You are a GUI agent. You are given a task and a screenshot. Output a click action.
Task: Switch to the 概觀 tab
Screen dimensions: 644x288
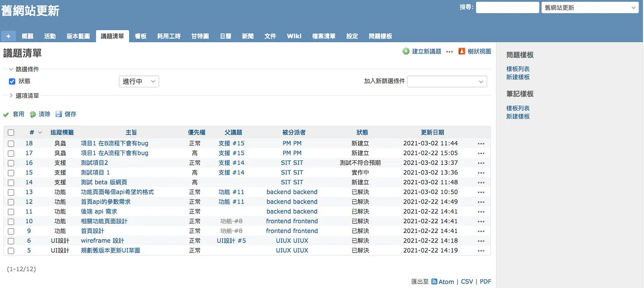[28, 36]
